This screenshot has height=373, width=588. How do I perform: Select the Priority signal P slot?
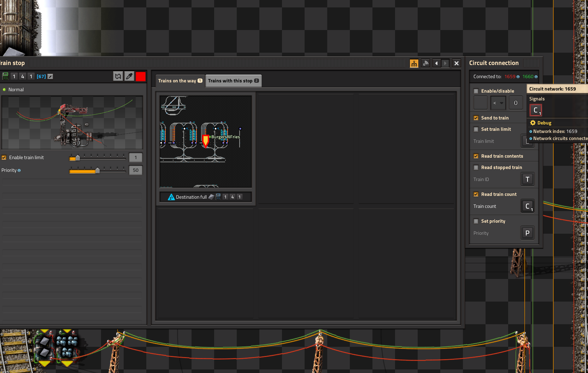coord(528,233)
